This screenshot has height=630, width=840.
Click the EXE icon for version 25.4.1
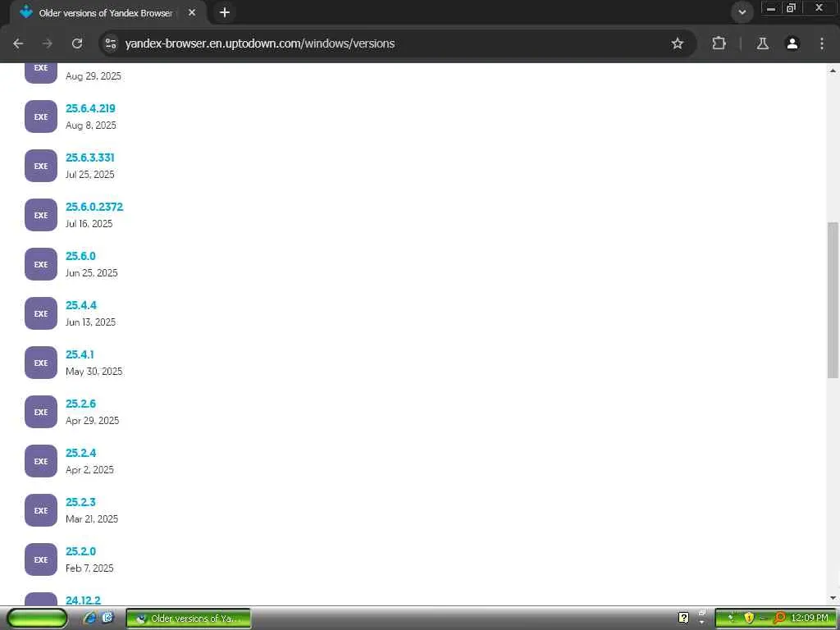[x=41, y=363]
